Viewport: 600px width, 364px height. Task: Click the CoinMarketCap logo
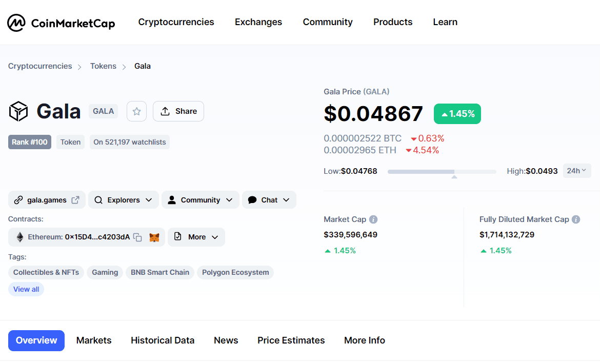pyautogui.click(x=61, y=23)
